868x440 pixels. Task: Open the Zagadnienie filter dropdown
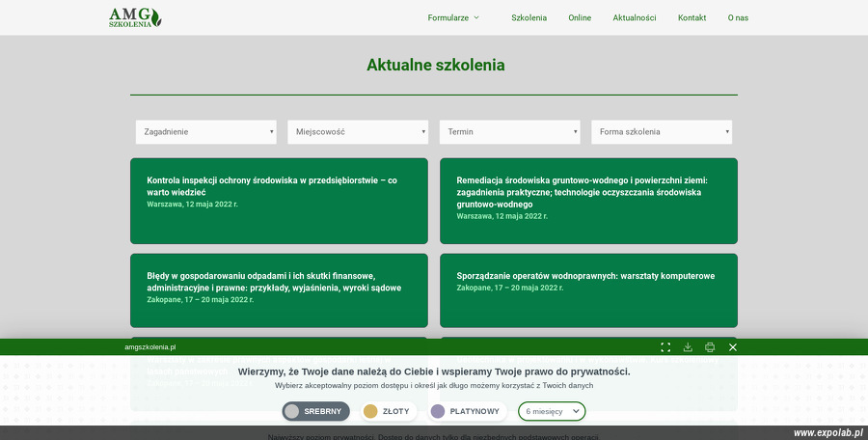coord(206,132)
